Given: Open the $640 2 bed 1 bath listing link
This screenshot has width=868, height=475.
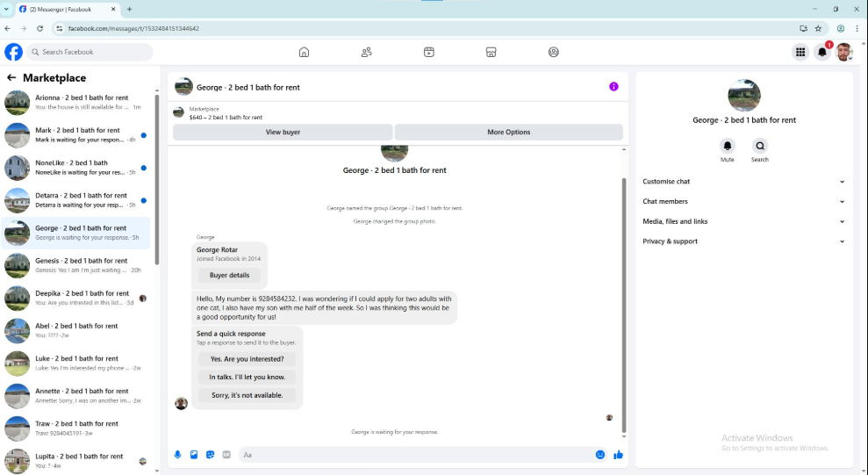Looking at the screenshot, I should (226, 118).
